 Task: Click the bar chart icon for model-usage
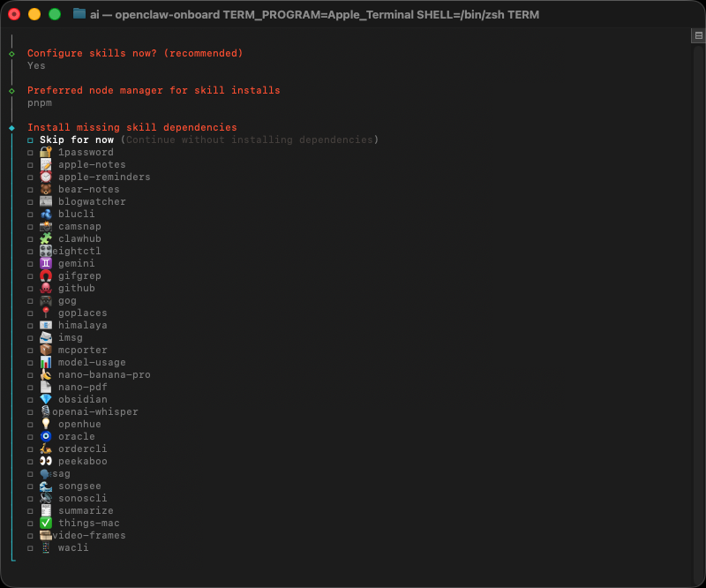[x=46, y=362]
